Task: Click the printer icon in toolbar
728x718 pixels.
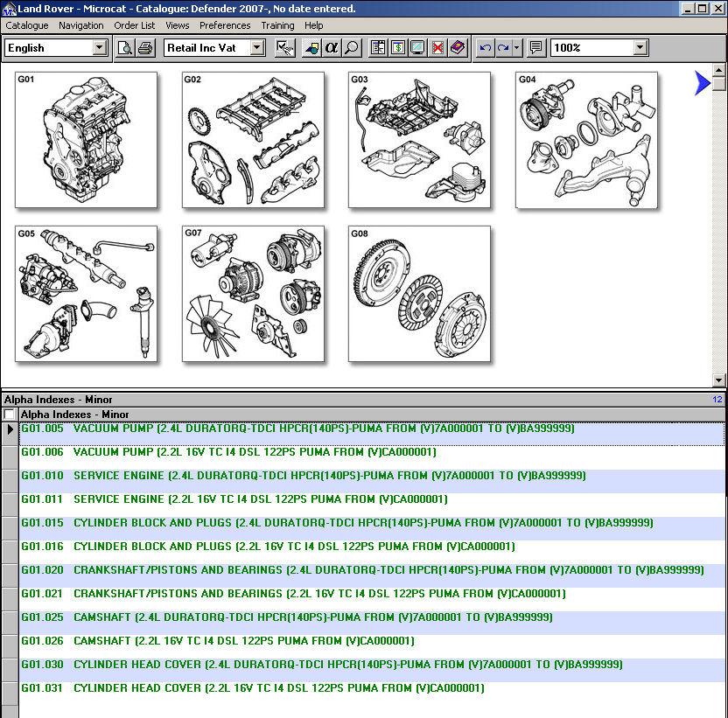Action: [x=145, y=48]
